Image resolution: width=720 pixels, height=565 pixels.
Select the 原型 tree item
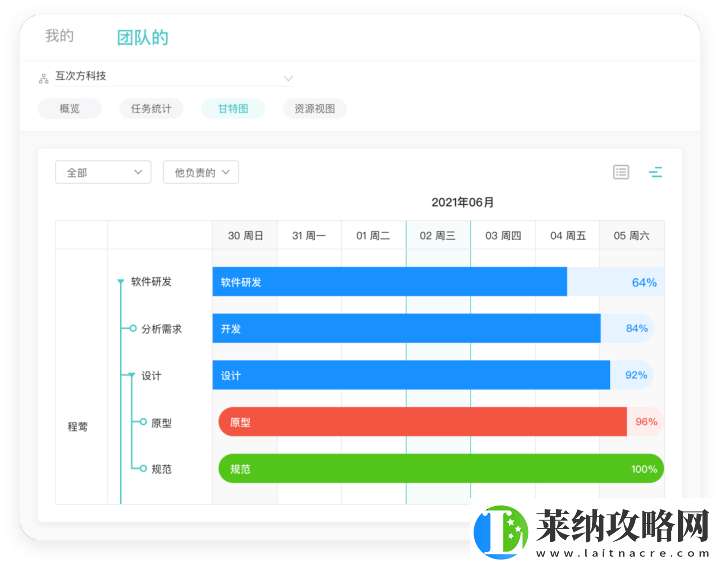point(161,423)
